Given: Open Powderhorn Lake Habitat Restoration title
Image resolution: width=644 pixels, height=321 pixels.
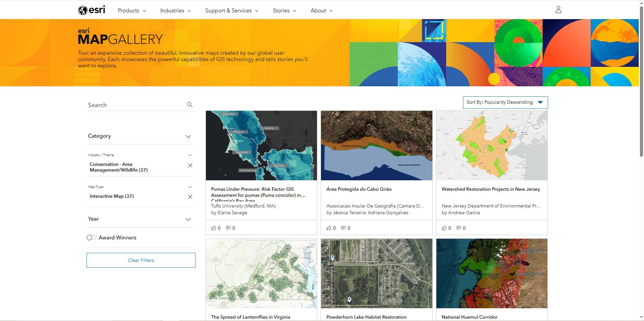Looking at the screenshot, I should [x=366, y=317].
